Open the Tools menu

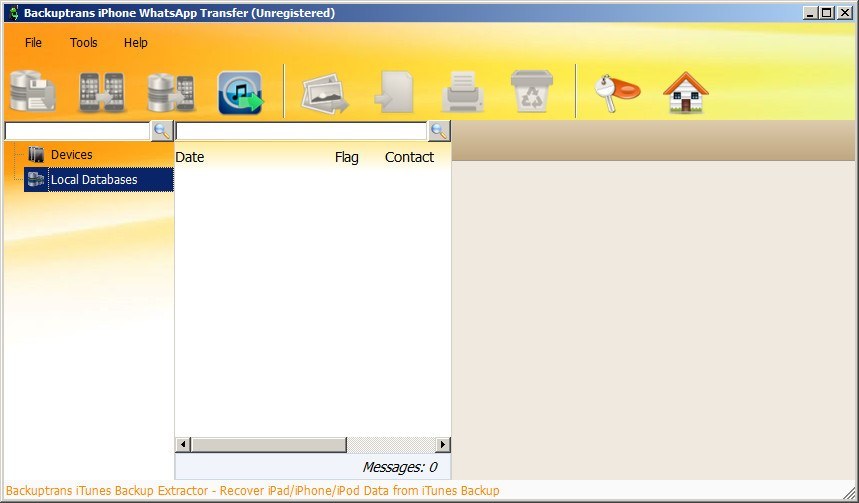click(83, 43)
